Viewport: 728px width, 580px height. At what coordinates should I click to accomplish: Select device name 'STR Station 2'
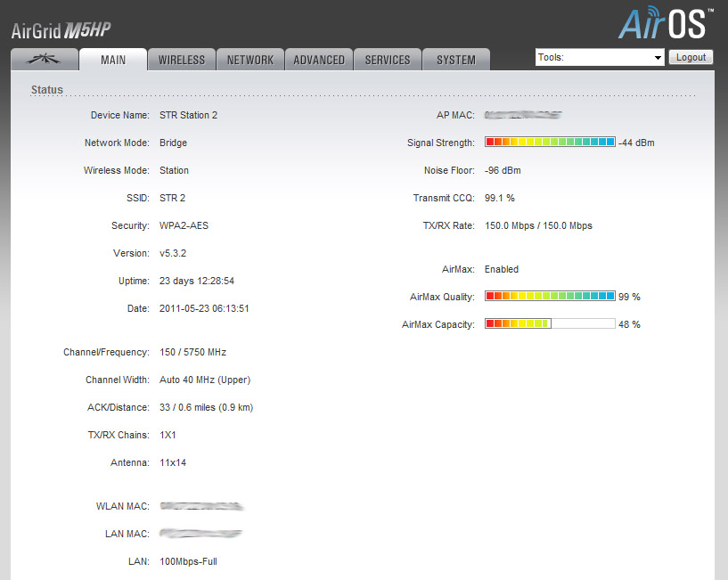189,115
